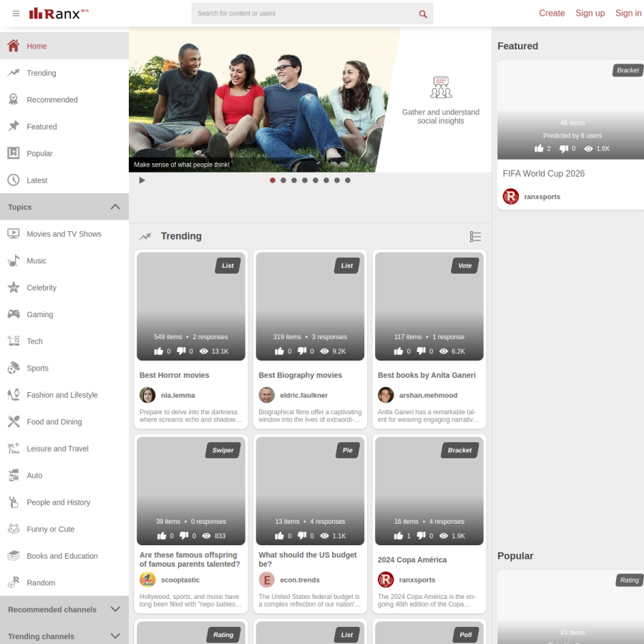
Task: Open the Recommended menu item text
Action: coord(52,99)
